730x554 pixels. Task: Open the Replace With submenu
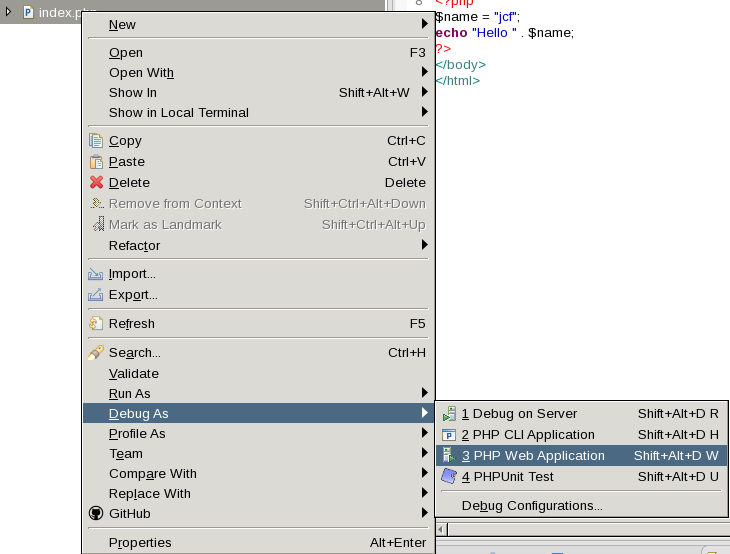[x=258, y=493]
